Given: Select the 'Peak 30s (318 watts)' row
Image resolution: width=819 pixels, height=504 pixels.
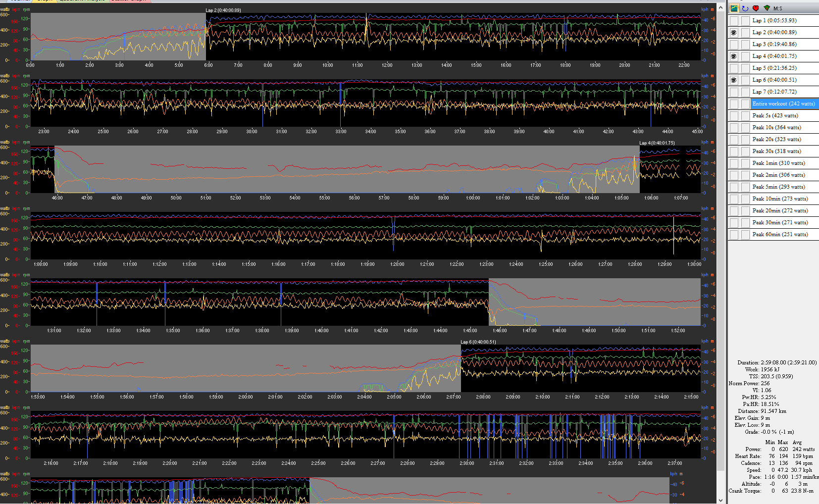Looking at the screenshot, I should (785, 151).
